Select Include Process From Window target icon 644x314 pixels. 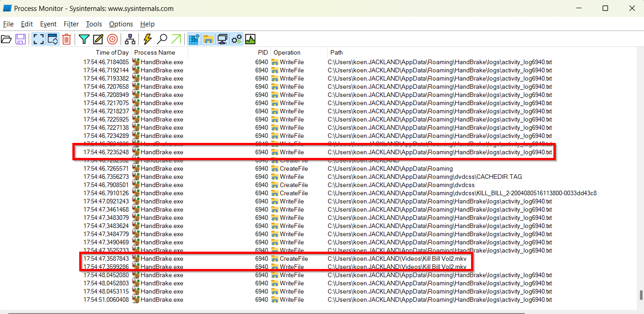112,39
